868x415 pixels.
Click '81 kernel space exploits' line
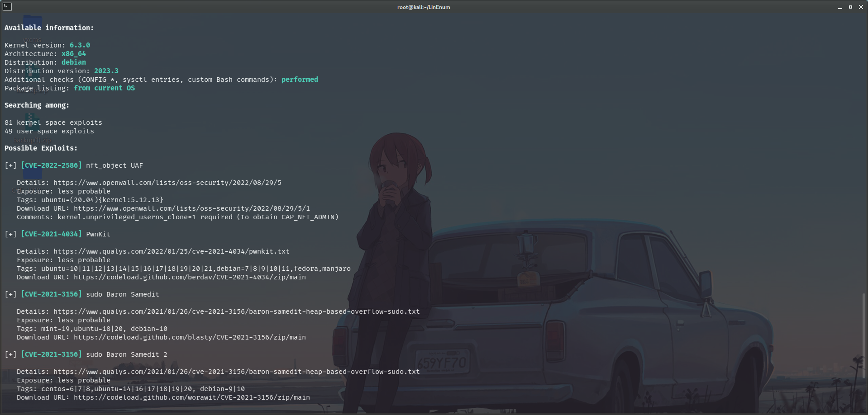coord(53,123)
